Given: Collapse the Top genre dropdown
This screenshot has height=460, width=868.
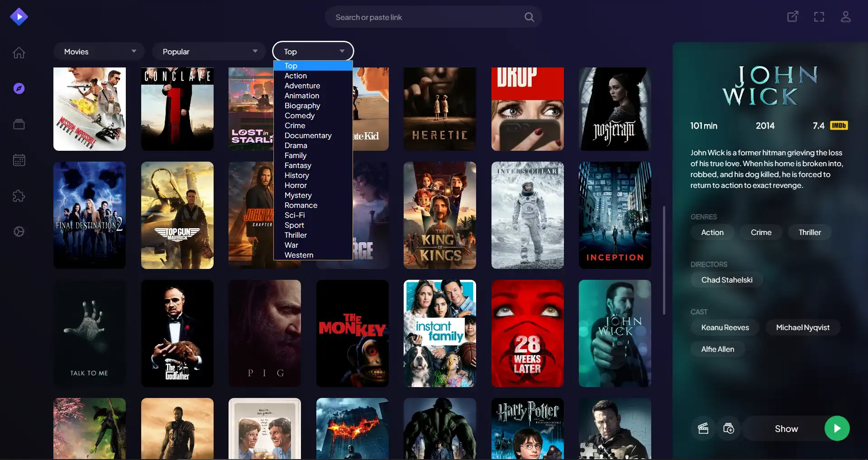Looking at the screenshot, I should point(313,52).
